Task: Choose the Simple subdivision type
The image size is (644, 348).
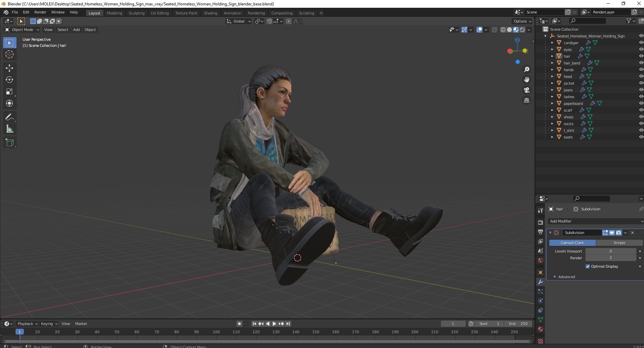Action: pos(619,243)
